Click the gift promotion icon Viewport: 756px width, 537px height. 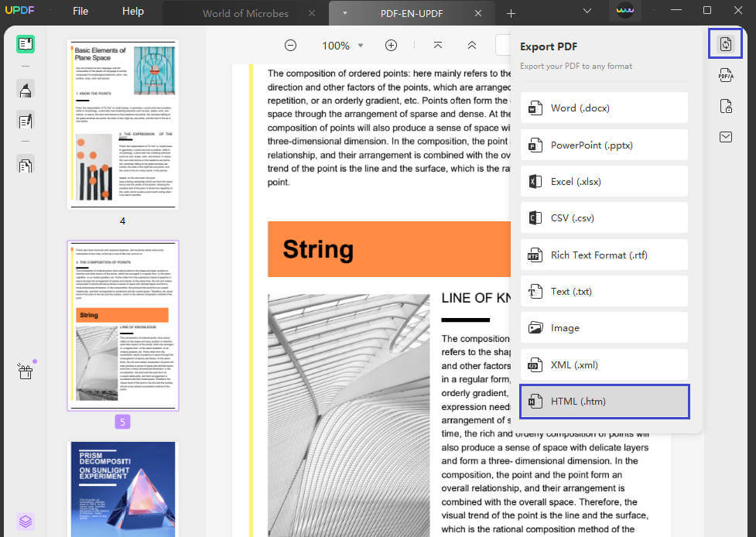point(25,371)
